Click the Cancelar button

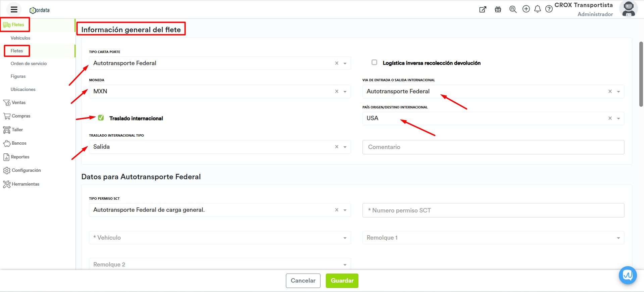(x=303, y=281)
